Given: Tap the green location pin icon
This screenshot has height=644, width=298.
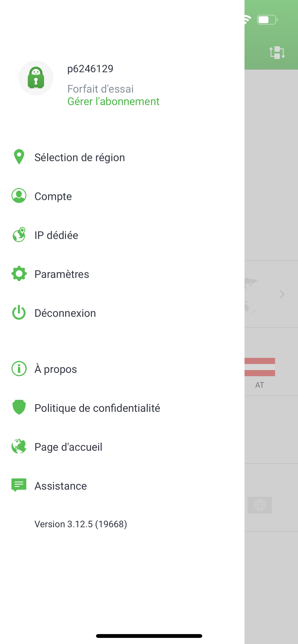Looking at the screenshot, I should pyautogui.click(x=19, y=157).
